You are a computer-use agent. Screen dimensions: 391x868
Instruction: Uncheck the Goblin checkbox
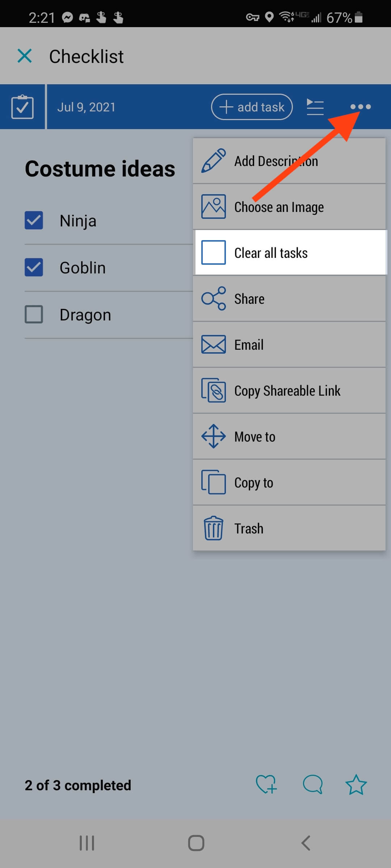(x=34, y=267)
